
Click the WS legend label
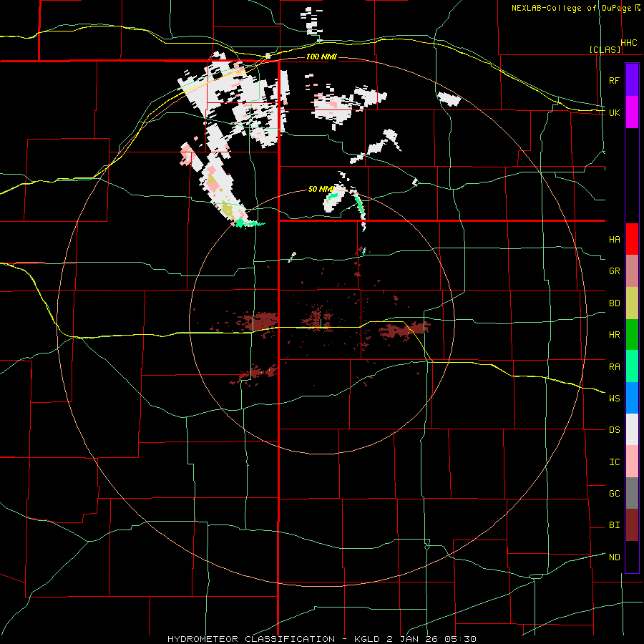pos(614,399)
